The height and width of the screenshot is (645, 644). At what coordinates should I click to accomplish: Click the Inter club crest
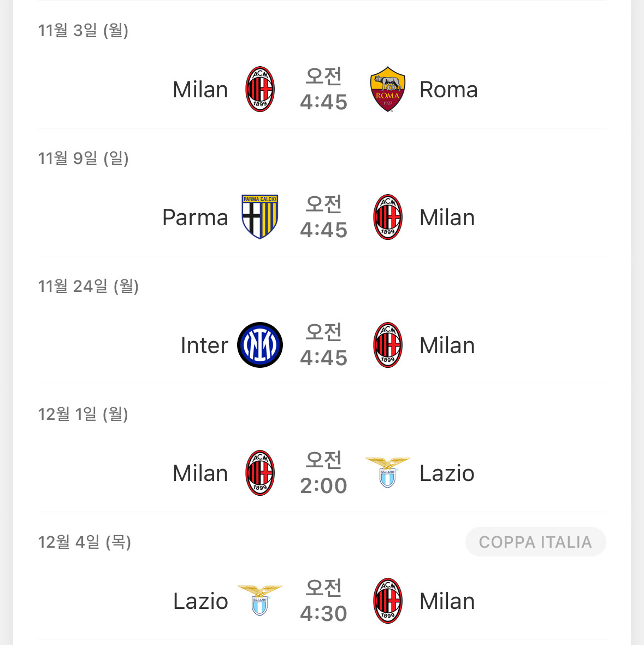click(x=260, y=345)
